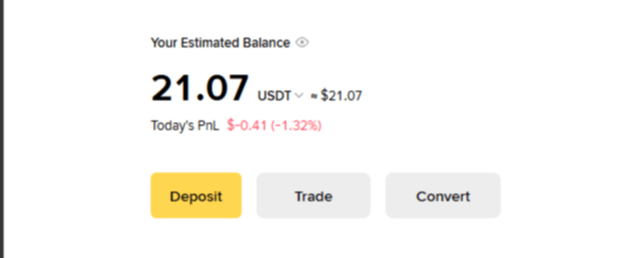Image resolution: width=644 pixels, height=258 pixels.
Task: Hide balance using the eye icon
Action: pyautogui.click(x=302, y=43)
